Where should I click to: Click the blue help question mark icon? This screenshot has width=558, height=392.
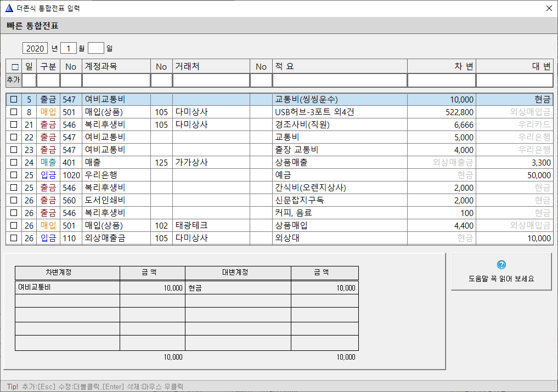pos(501,265)
